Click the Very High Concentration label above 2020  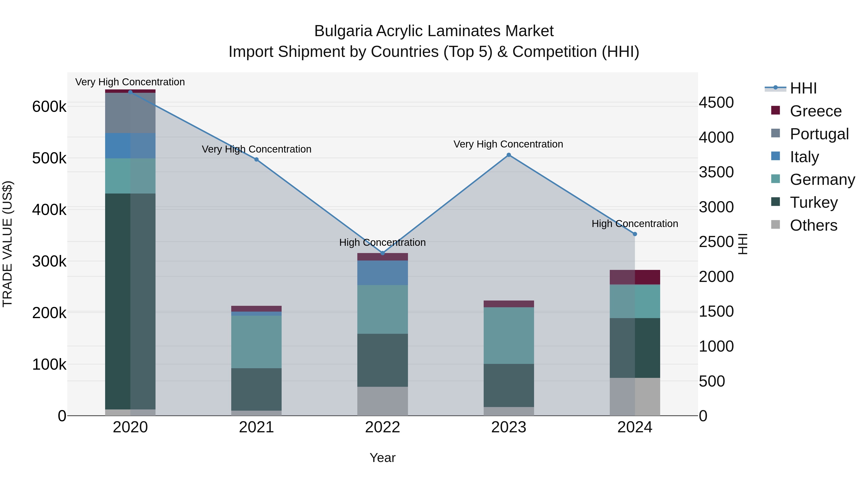pos(130,82)
